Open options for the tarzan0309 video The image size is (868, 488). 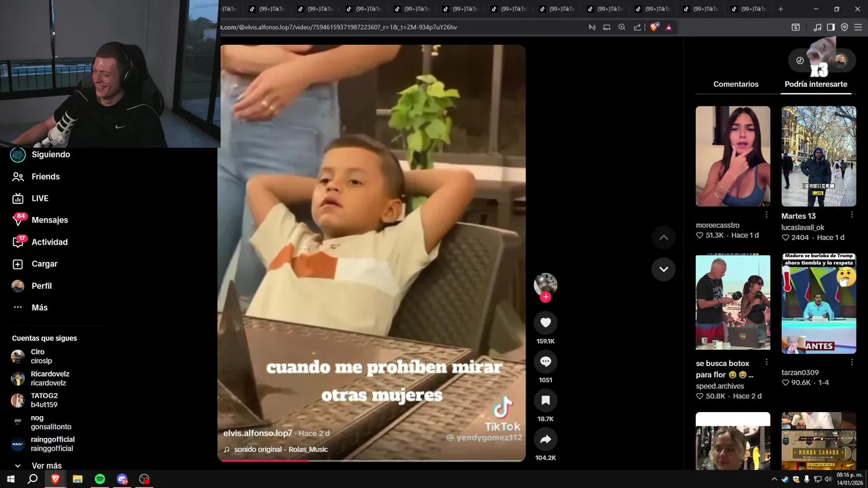(x=852, y=363)
